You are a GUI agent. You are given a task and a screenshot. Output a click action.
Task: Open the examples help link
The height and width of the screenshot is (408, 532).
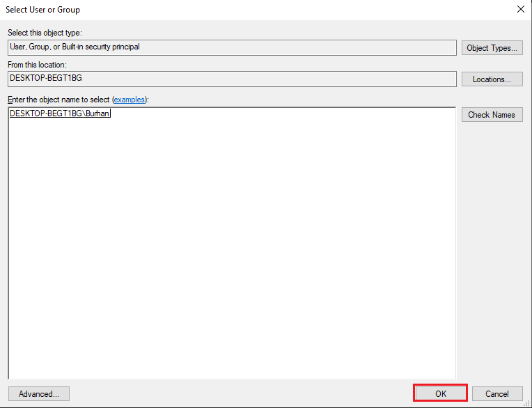(x=130, y=100)
